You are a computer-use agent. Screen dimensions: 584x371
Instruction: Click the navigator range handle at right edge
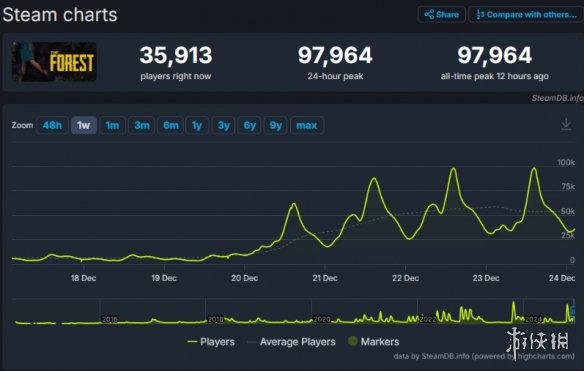(x=574, y=311)
